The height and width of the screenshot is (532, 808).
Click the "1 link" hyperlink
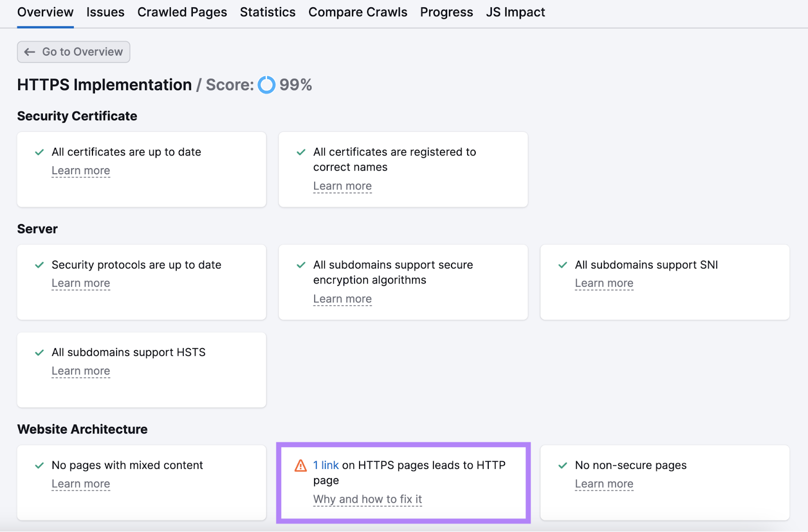(x=325, y=465)
